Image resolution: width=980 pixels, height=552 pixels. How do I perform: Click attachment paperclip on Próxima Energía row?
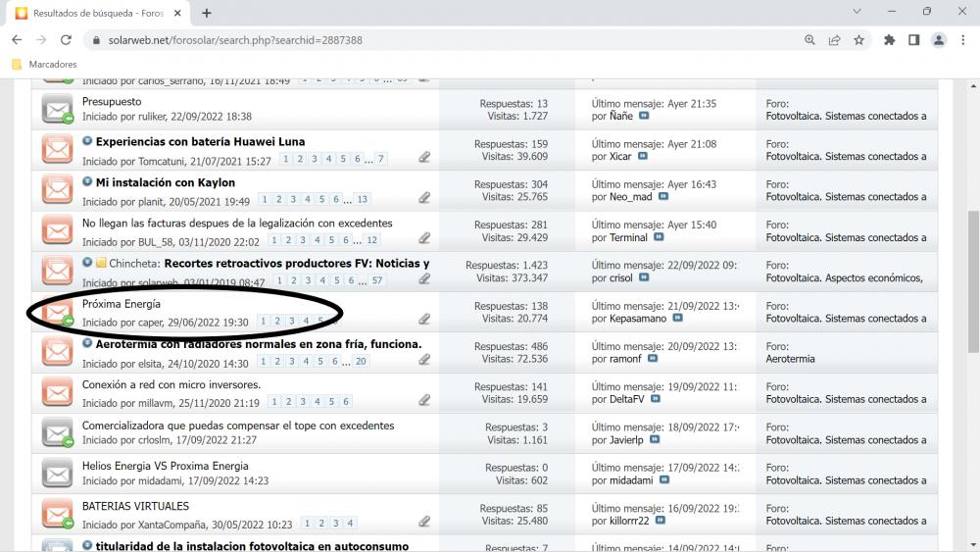[424, 319]
